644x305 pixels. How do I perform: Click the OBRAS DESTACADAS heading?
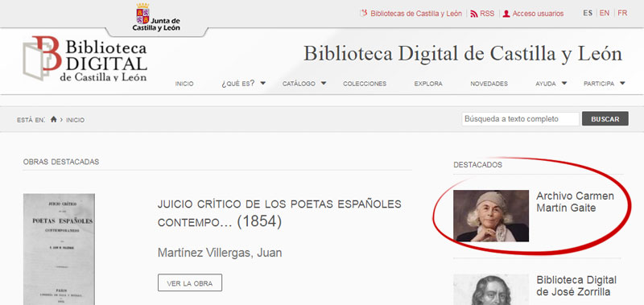(x=61, y=162)
